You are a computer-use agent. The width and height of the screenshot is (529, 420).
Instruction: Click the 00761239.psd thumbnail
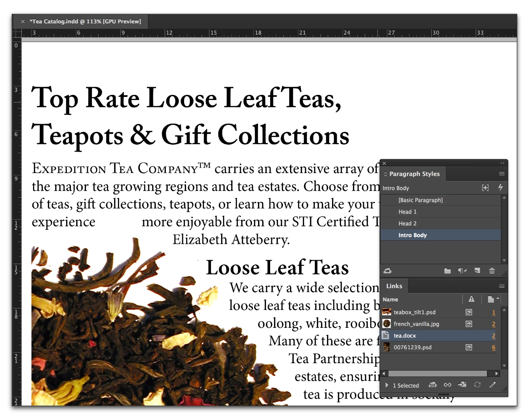(x=387, y=347)
